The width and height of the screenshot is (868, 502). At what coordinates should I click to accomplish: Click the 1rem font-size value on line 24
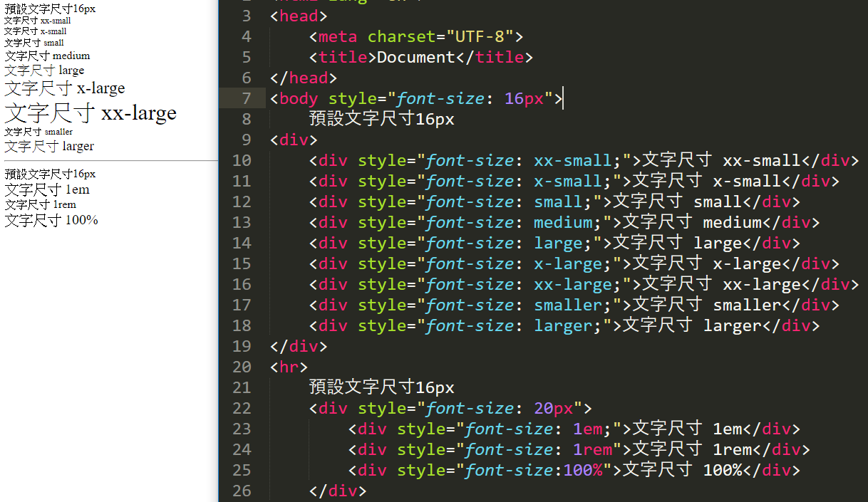593,449
